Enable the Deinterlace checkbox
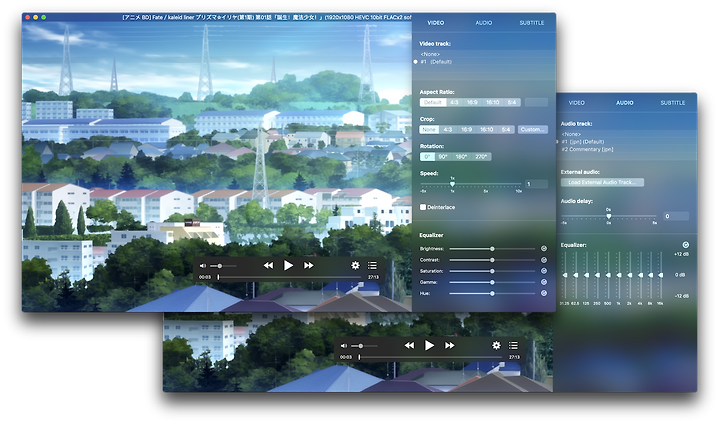This screenshot has width=720, height=424. click(423, 207)
